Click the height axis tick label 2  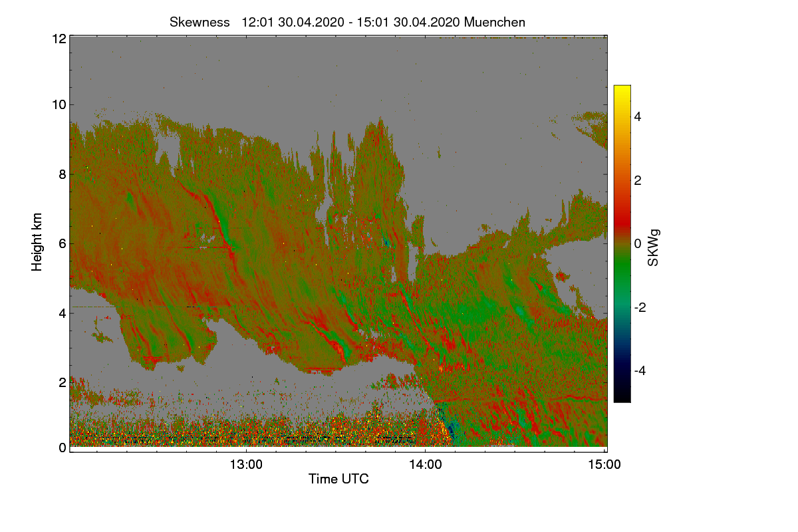(x=62, y=382)
